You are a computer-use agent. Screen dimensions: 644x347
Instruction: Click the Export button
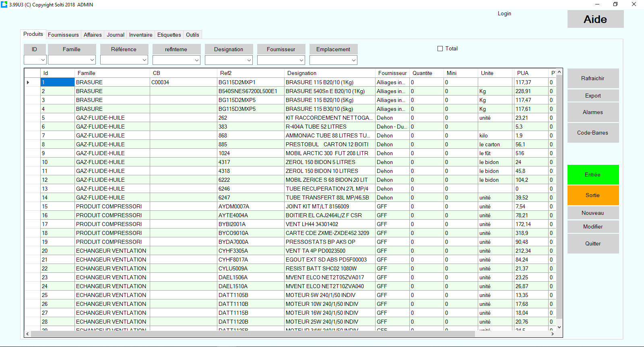[593, 96]
